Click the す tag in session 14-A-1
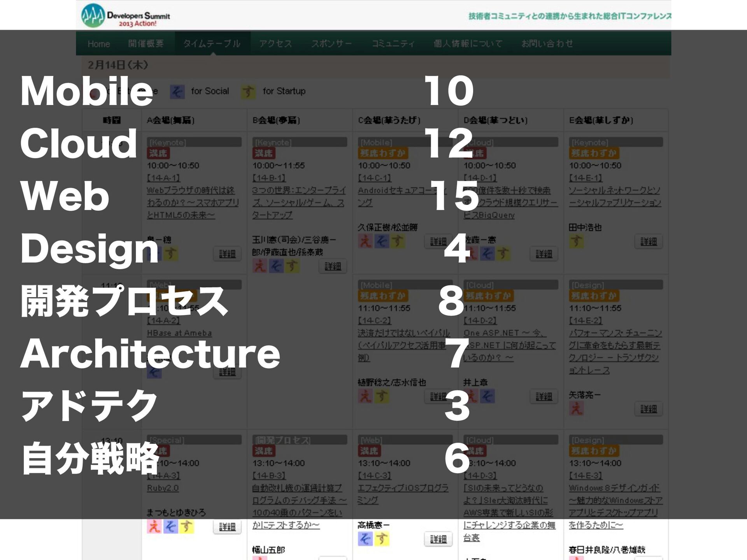 coord(170,254)
